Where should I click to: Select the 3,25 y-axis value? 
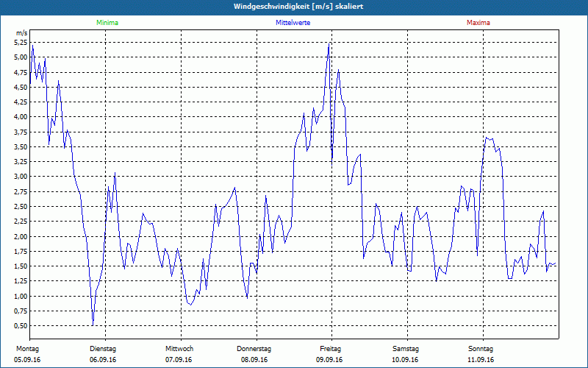21,161
